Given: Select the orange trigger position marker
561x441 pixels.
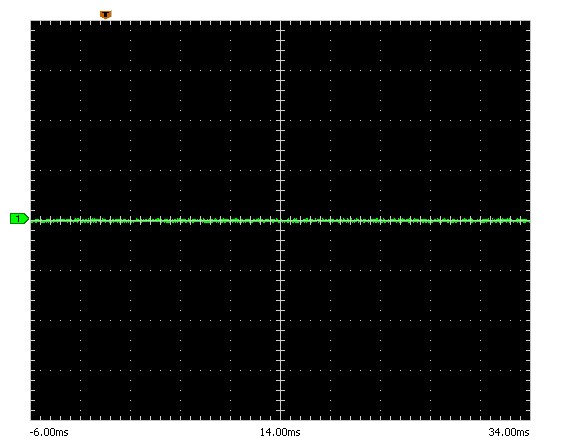Looking at the screenshot, I should tap(106, 15).
